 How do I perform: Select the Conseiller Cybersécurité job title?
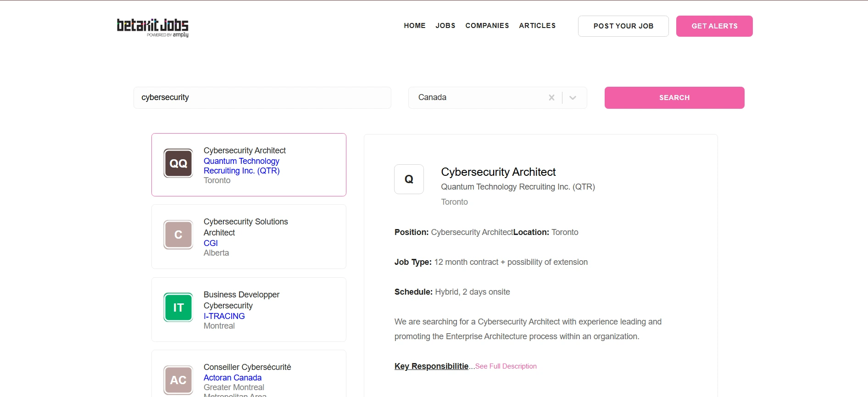point(247,367)
